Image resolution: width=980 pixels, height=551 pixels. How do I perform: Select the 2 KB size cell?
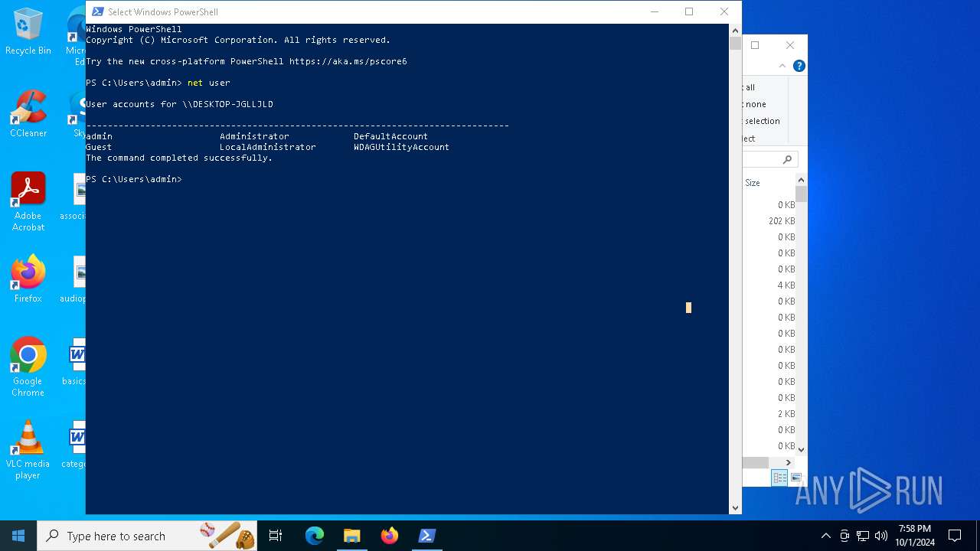pos(786,414)
